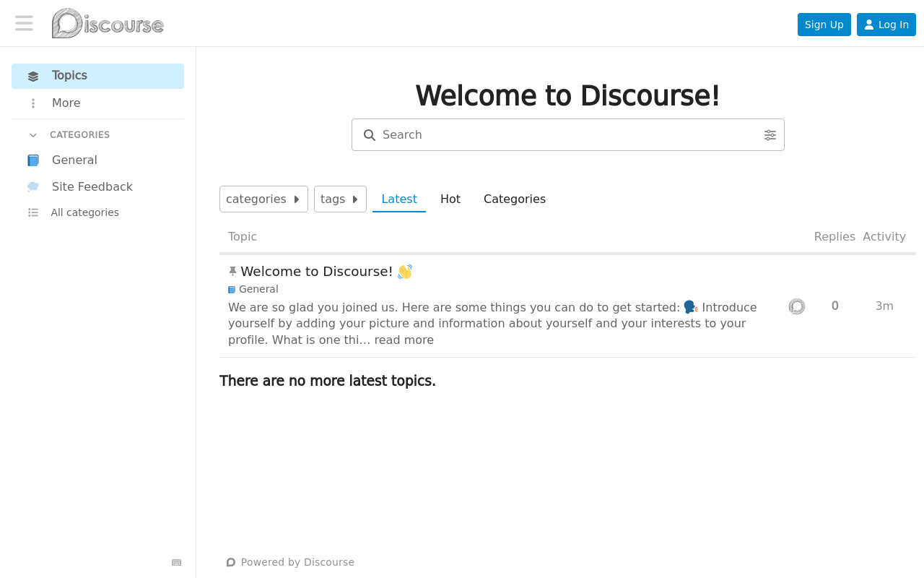924x578 pixels.
Task: Toggle the sidebar hamburger menu
Action: (24, 23)
